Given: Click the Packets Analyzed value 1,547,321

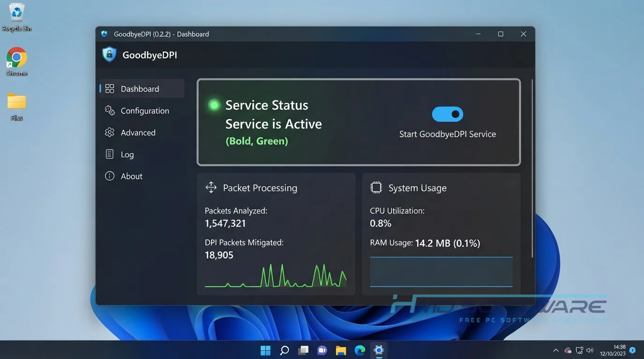Looking at the screenshot, I should (225, 223).
